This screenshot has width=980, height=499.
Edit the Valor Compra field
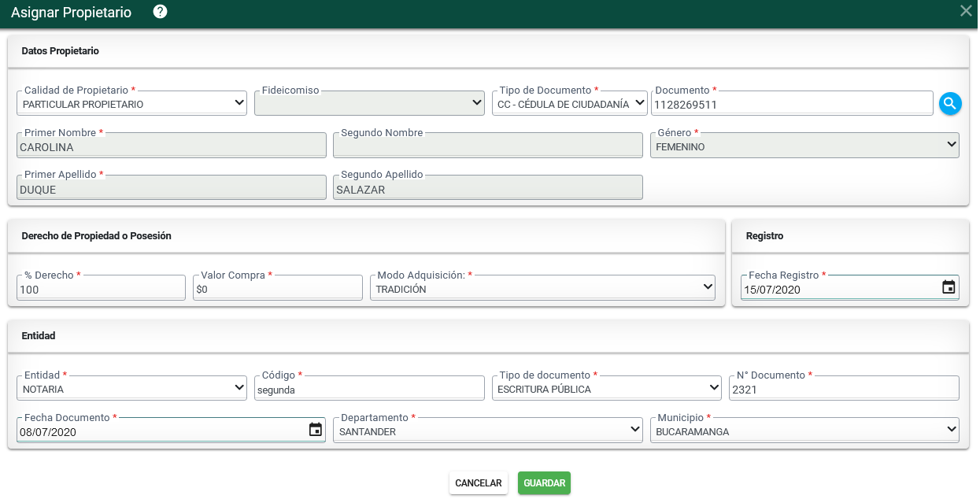(x=278, y=288)
